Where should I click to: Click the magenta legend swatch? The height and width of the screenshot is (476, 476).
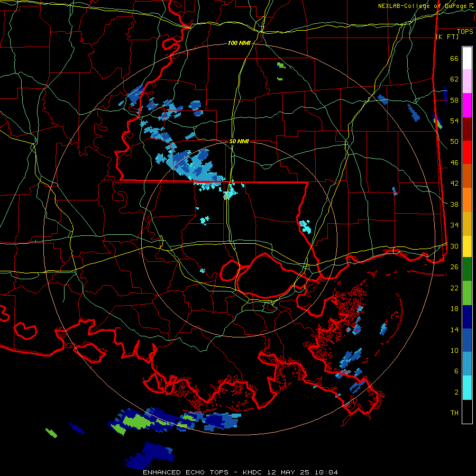(x=467, y=105)
